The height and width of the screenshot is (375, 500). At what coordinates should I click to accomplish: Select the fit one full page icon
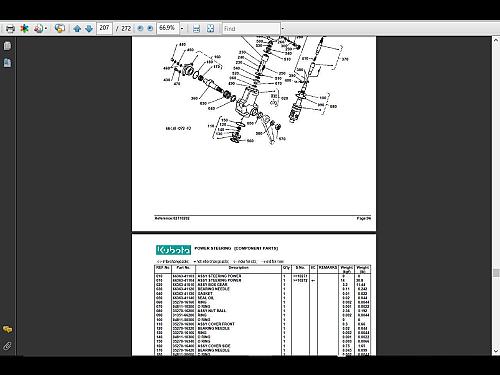210,29
